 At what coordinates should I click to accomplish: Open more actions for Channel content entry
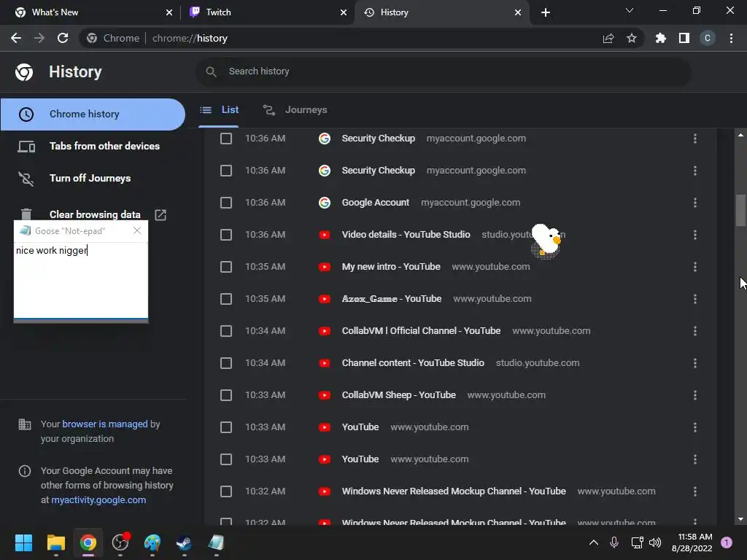[x=695, y=363]
